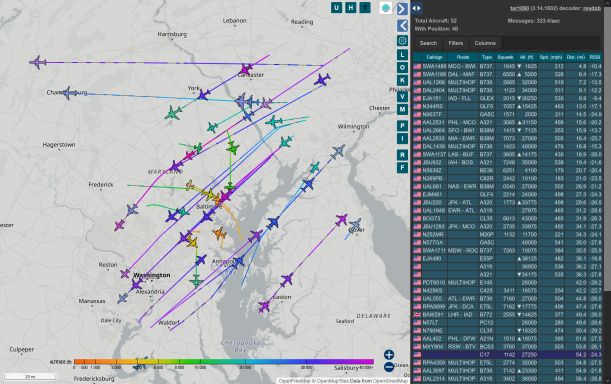Select the JBU220 JFK - ATL row

click(x=507, y=202)
